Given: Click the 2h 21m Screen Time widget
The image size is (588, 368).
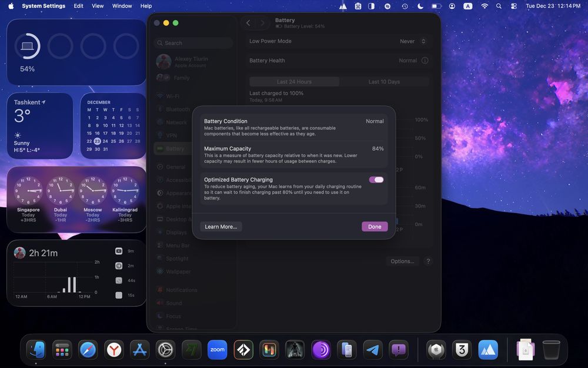Looking at the screenshot, I should point(76,273).
